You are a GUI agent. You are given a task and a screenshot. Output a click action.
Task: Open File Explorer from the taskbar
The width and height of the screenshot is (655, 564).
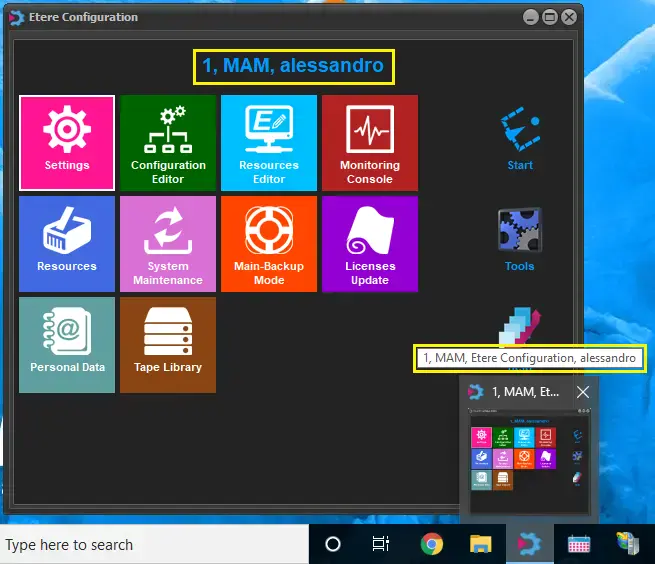(x=481, y=545)
